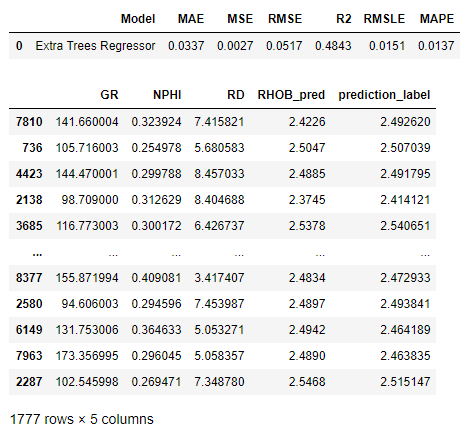Click the MAPE column header
The image size is (471, 432).
(x=437, y=19)
